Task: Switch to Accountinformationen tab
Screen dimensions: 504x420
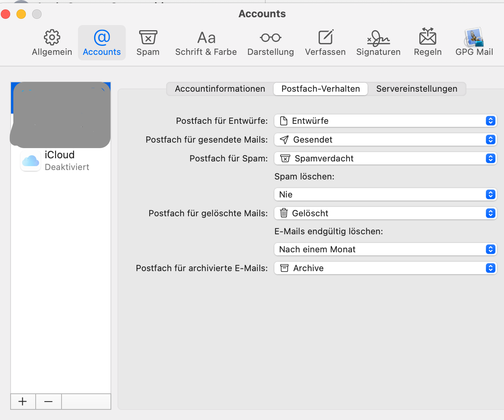Action: [220, 89]
